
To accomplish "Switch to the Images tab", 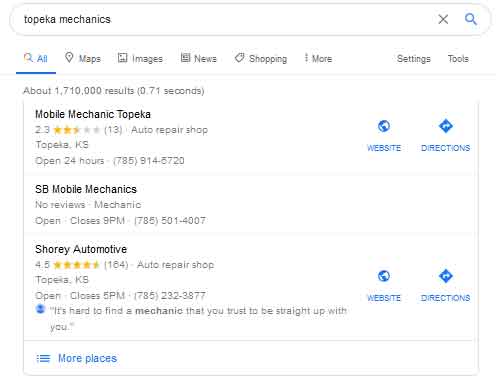I will tap(140, 58).
